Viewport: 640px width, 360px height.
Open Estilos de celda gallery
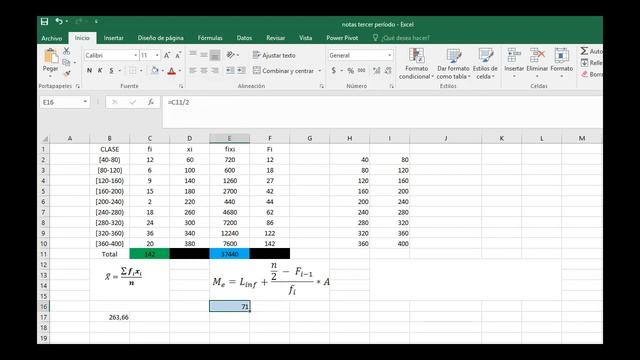[x=485, y=63]
